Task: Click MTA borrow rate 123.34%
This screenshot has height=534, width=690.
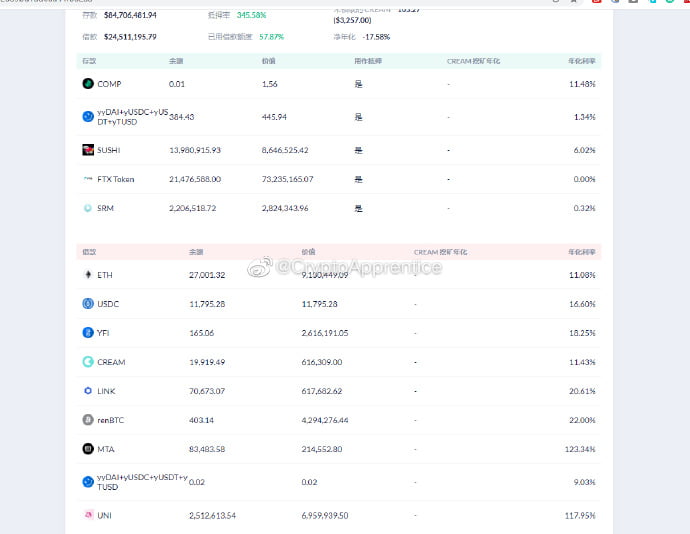Action: [580, 449]
